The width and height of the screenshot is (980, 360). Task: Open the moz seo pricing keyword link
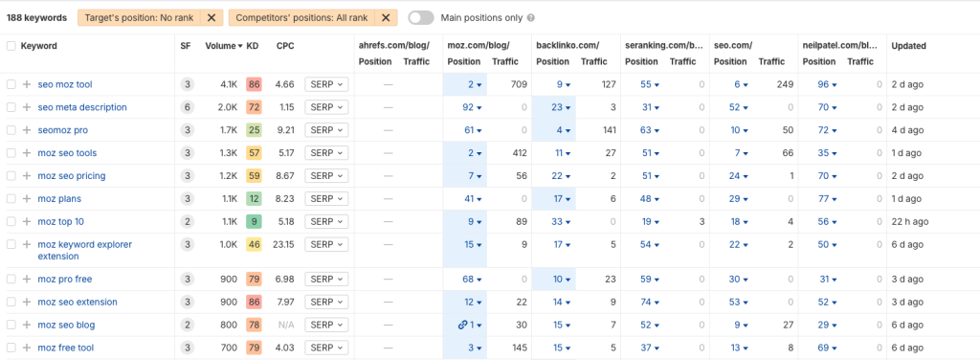(x=71, y=175)
